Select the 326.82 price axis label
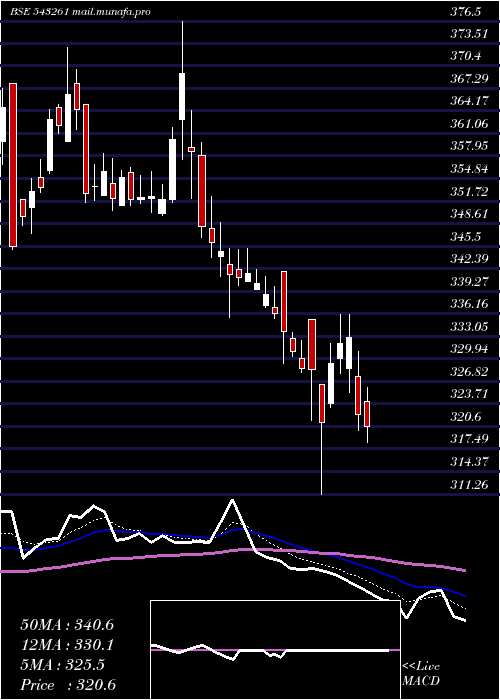Image resolution: width=500 pixels, height=700 pixels. click(469, 371)
